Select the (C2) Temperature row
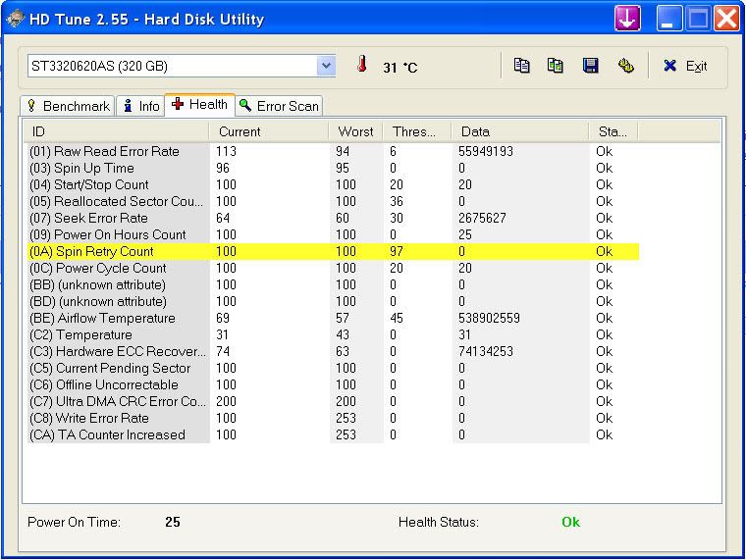The height and width of the screenshot is (560, 746). pos(333,334)
